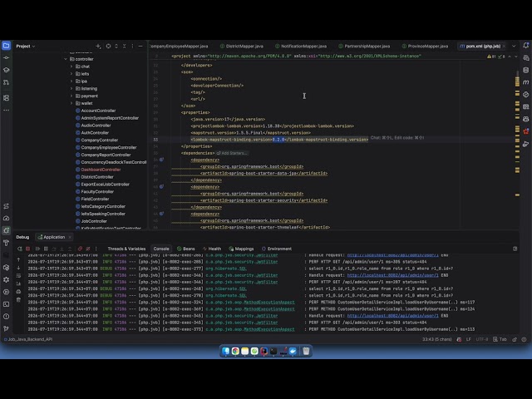Screen dimensions: 532x399
Task: Open the Learn graduation-cap icon in left stripe
Action: pyautogui.click(x=6, y=70)
